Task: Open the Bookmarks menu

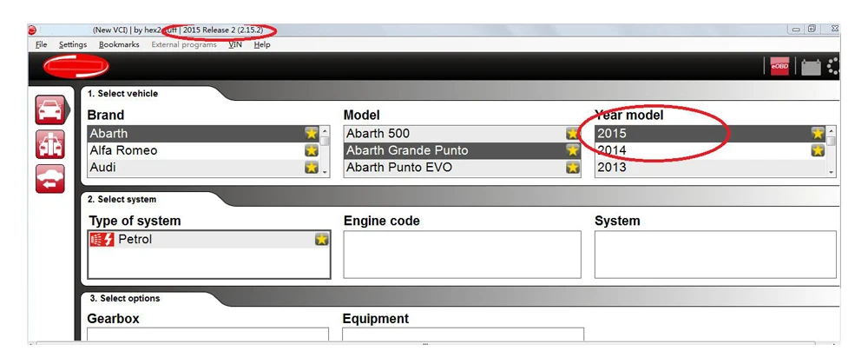Action: coord(119,44)
